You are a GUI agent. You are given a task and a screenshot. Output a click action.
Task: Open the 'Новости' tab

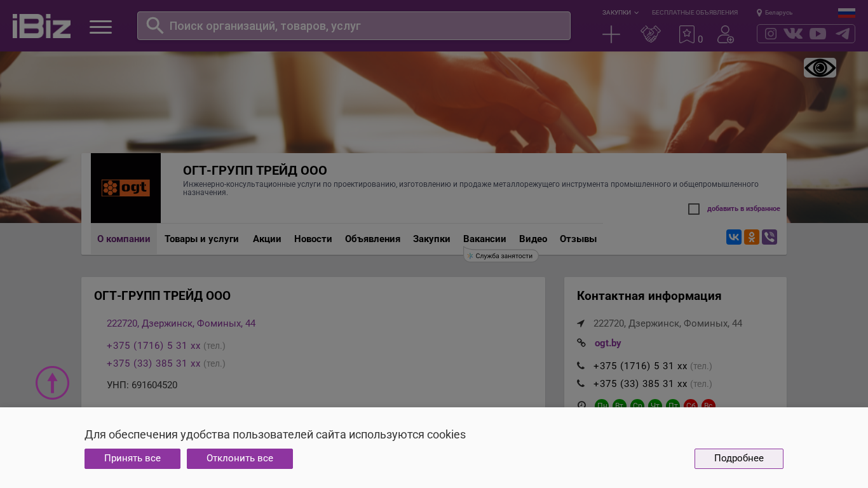(x=313, y=239)
